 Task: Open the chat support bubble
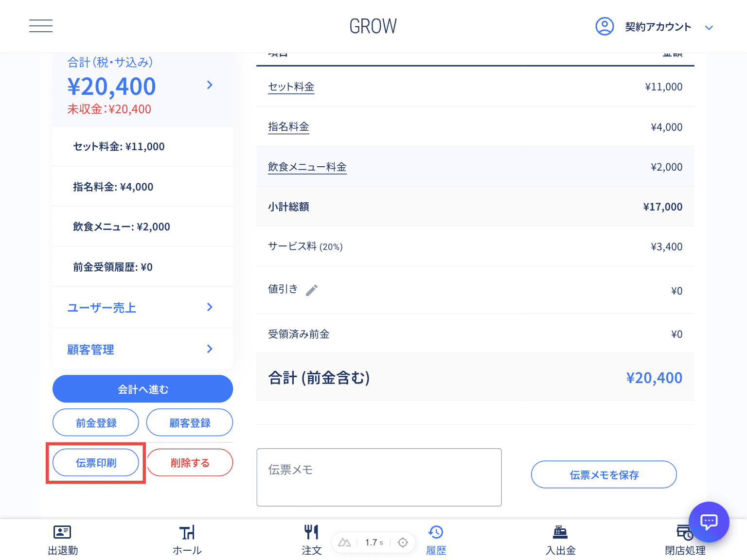[709, 522]
